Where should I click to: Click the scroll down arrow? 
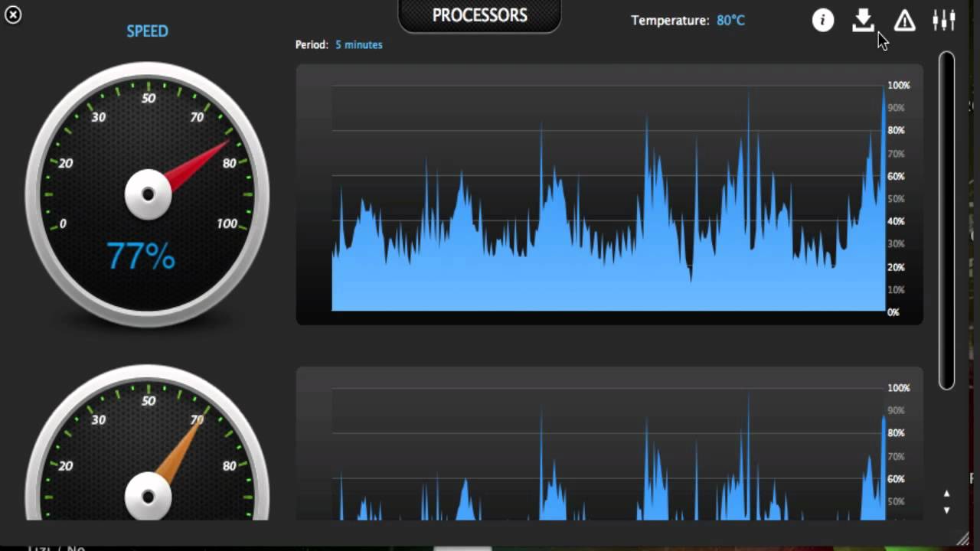(947, 510)
